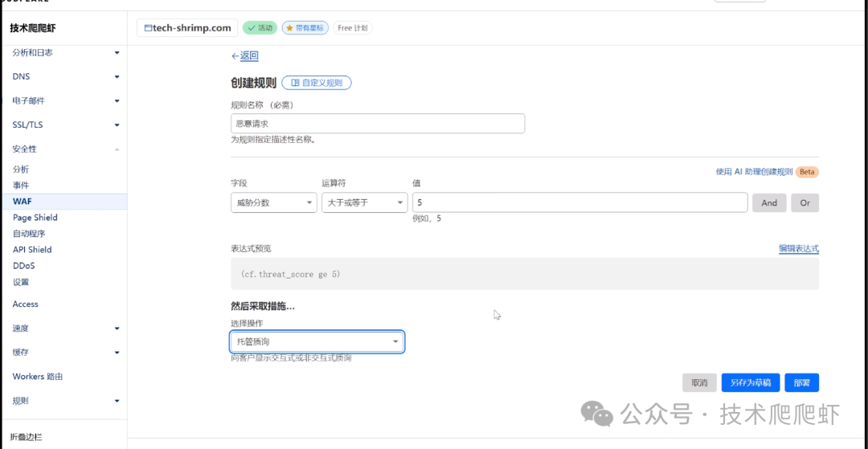
Task: Click 折叠边栏 to collapse sidebar
Action: coord(26,437)
